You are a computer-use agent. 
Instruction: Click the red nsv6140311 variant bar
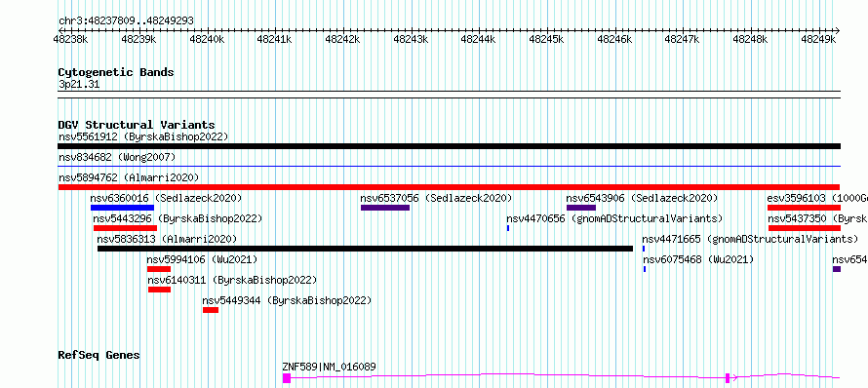coord(159,290)
